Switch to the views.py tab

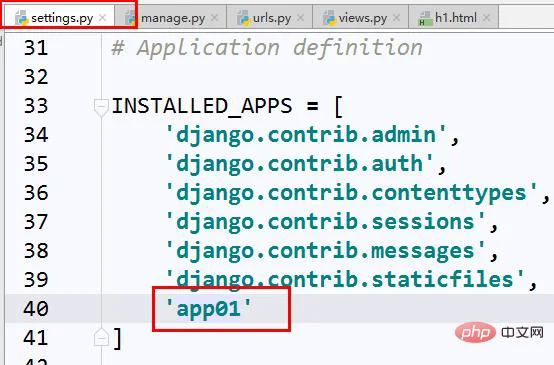[x=360, y=18]
